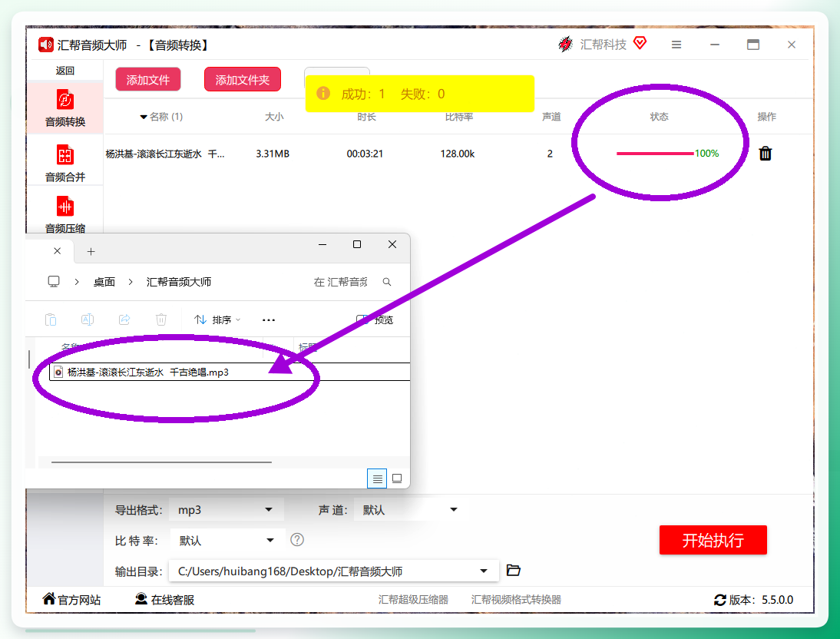Open the 官方网站 link
The height and width of the screenshot is (639, 840).
click(71, 599)
